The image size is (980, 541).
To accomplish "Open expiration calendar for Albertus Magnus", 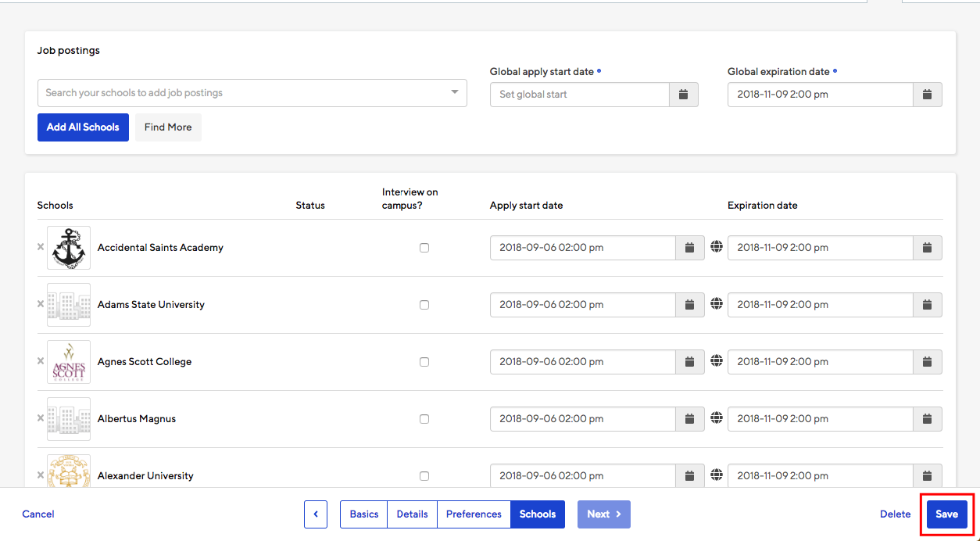I will [x=927, y=419].
